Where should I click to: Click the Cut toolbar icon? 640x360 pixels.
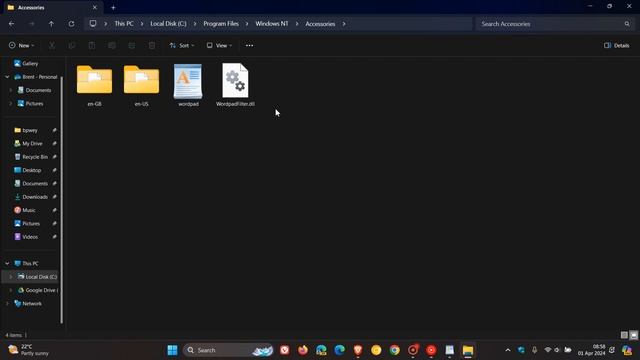coord(52,45)
